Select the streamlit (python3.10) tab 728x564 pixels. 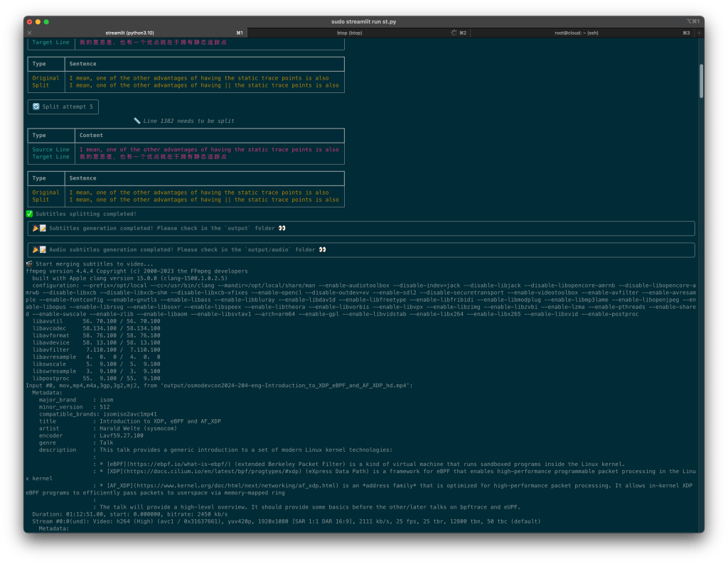129,33
